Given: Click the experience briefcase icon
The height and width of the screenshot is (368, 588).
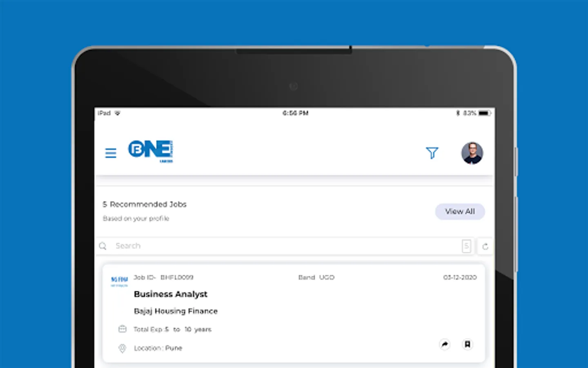Looking at the screenshot, I should pyautogui.click(x=122, y=329).
